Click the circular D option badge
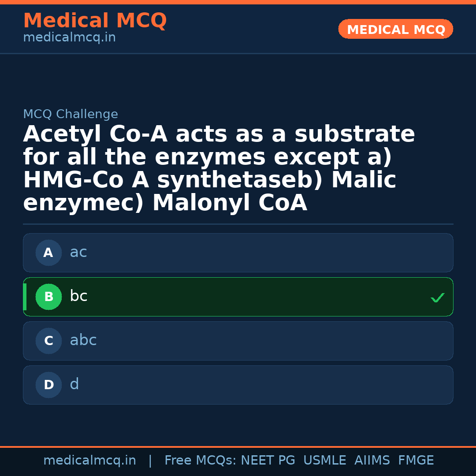The height and width of the screenshot is (476, 476). pyautogui.click(x=48, y=385)
